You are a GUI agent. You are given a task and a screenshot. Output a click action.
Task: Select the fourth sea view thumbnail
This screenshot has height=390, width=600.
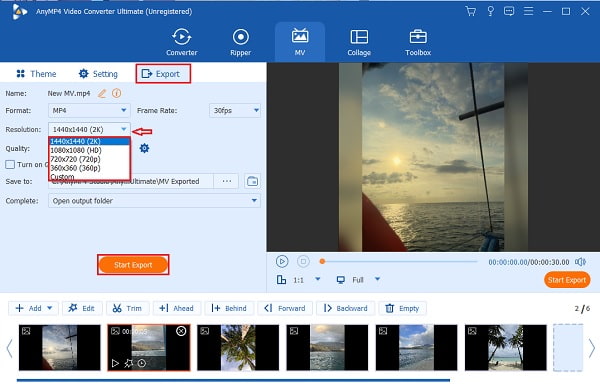tap(327, 348)
